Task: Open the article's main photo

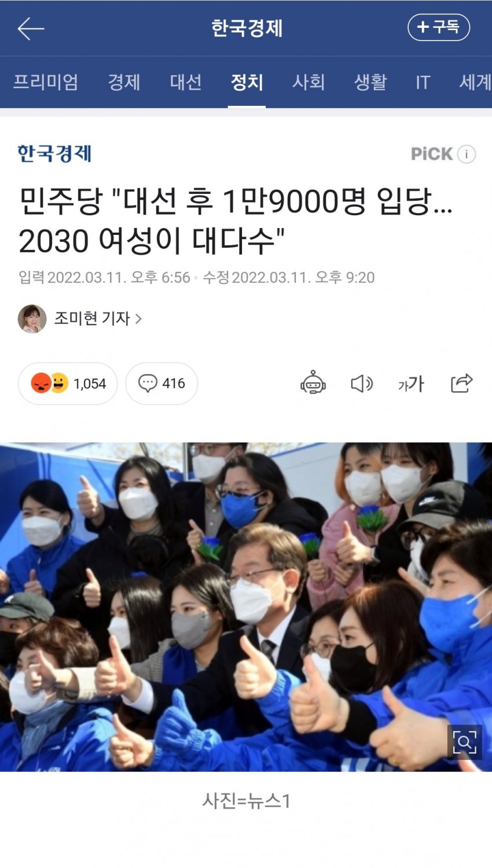Action: [x=246, y=607]
